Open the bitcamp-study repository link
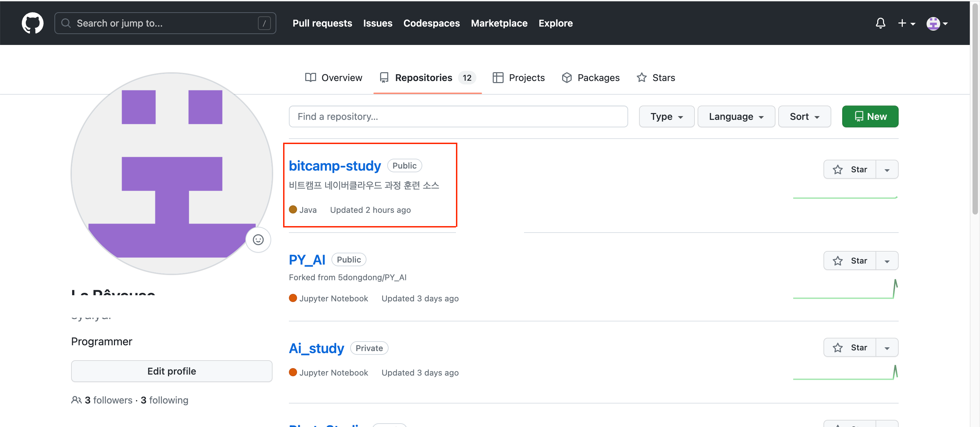 tap(334, 165)
